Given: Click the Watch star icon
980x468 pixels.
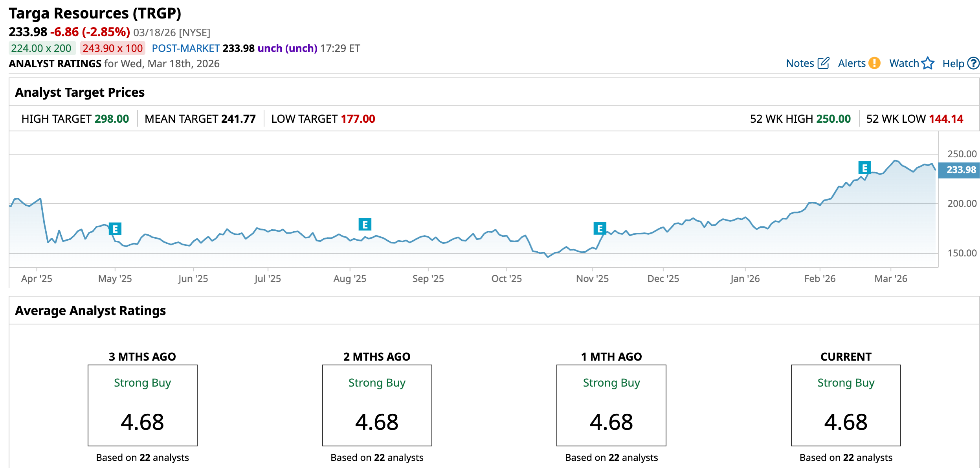Looking at the screenshot, I should [928, 63].
